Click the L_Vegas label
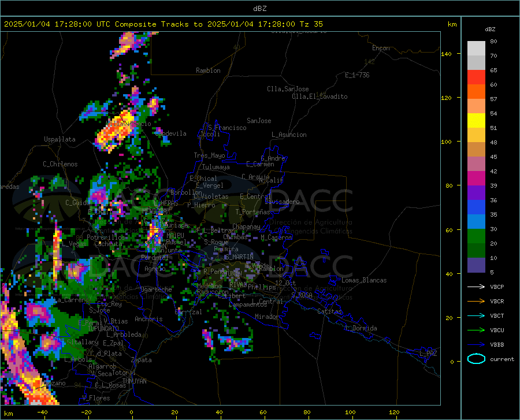Image resolution: width=520 pixels, height=420 pixels. [x=74, y=244]
